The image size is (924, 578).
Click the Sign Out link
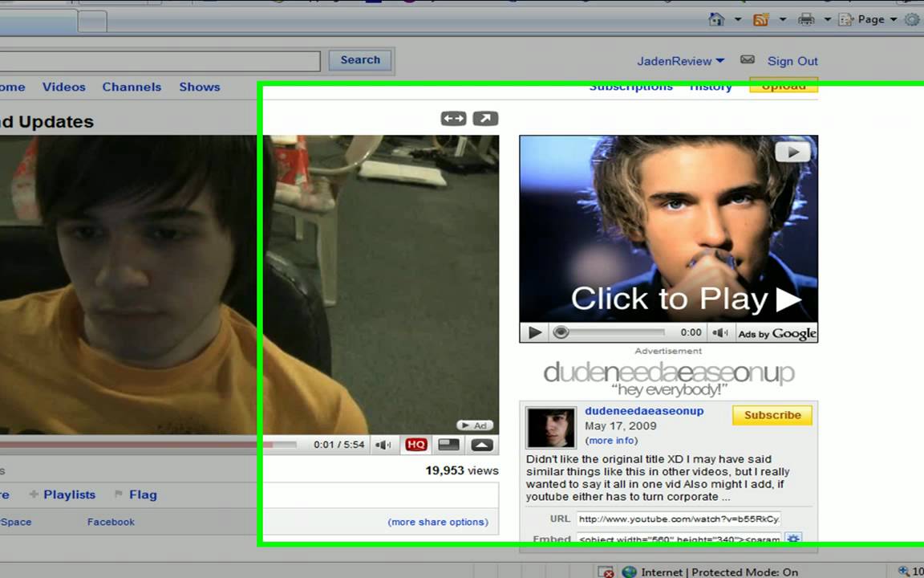792,61
